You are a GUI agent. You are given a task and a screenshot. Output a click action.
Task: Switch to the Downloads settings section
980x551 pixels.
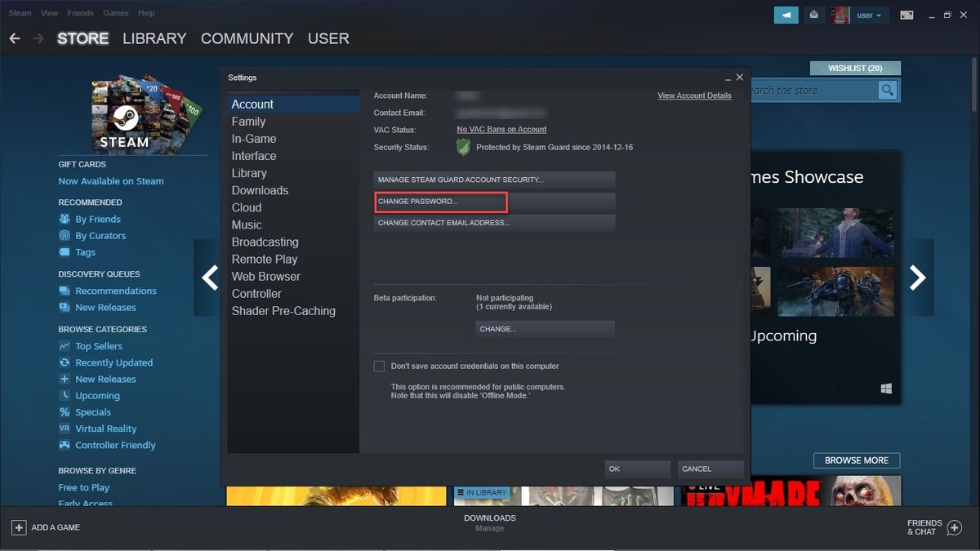[x=260, y=190]
